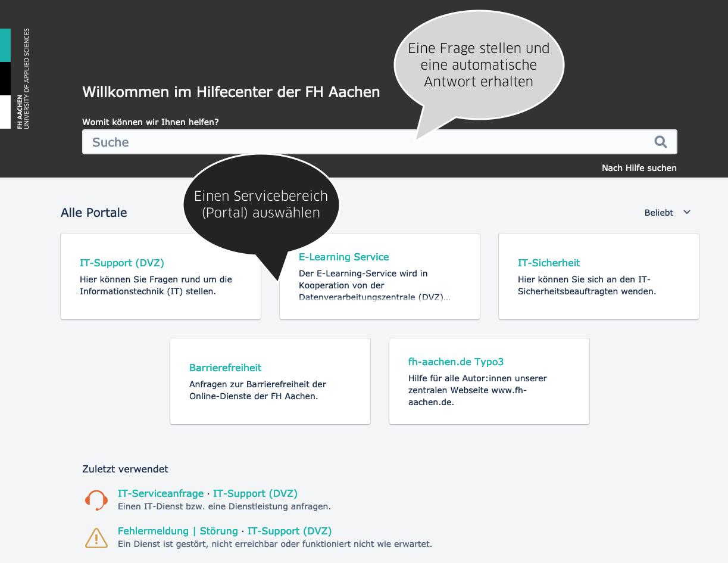This screenshot has width=728, height=563.
Task: Click the warning triangle beside Fehlermeldung | Störung
Action: [x=95, y=538]
